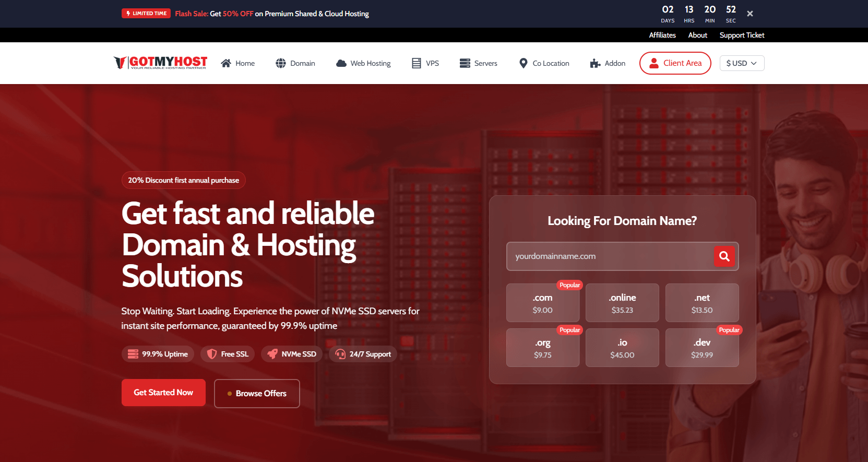Click the 24/7 Support headset icon

click(340, 354)
